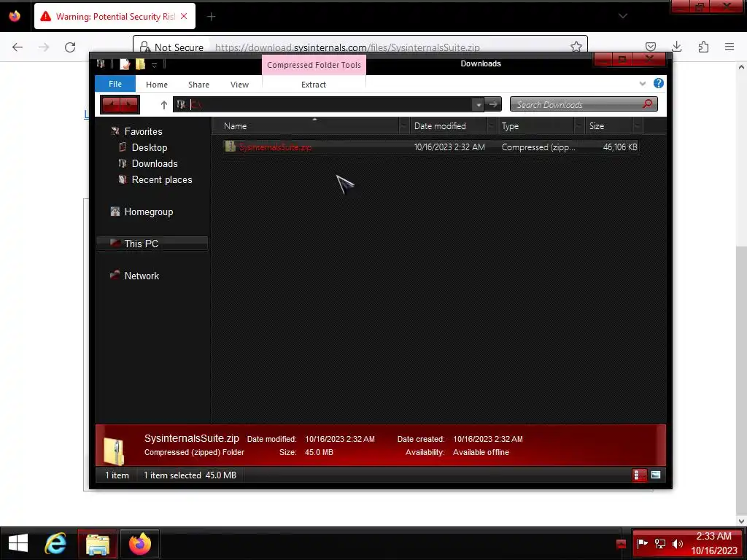The image size is (747, 560).
Task: Click the large zip folder preview icon in details pane
Action: (115, 451)
